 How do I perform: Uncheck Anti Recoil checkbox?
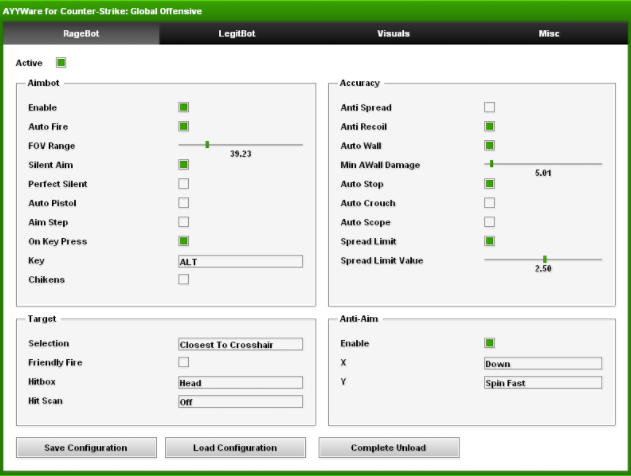pyautogui.click(x=489, y=126)
